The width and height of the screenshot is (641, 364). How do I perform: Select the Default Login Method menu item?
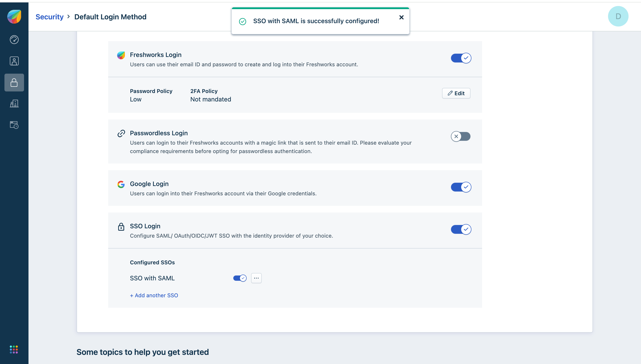(110, 16)
